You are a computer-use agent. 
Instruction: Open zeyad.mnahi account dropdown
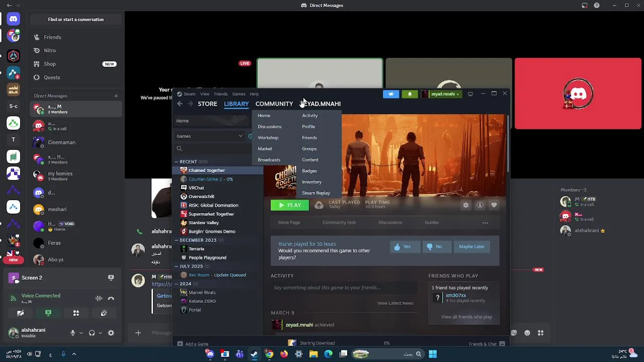[x=441, y=94]
